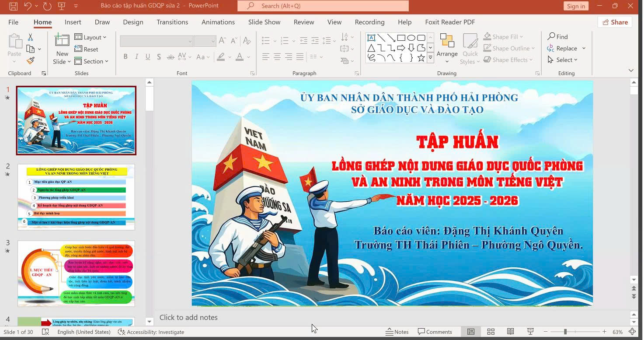Click the New Slide icon
The image size is (644, 340).
[62, 40]
